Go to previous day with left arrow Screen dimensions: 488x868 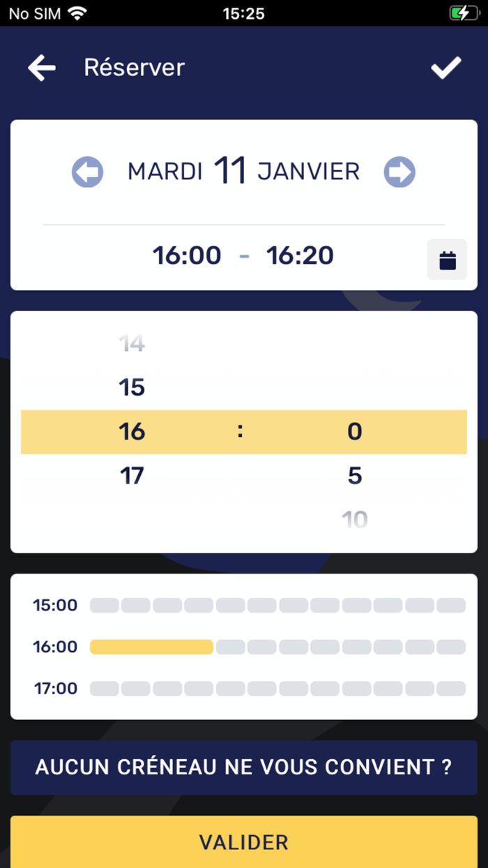point(87,172)
